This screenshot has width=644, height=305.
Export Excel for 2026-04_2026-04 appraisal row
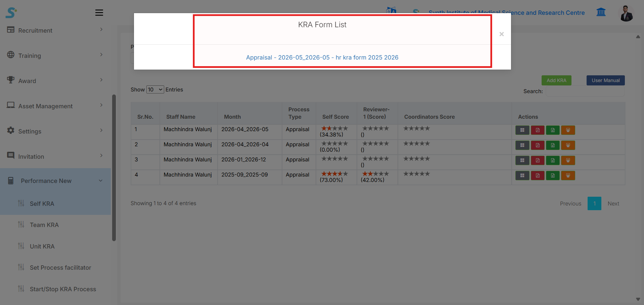coord(553,145)
